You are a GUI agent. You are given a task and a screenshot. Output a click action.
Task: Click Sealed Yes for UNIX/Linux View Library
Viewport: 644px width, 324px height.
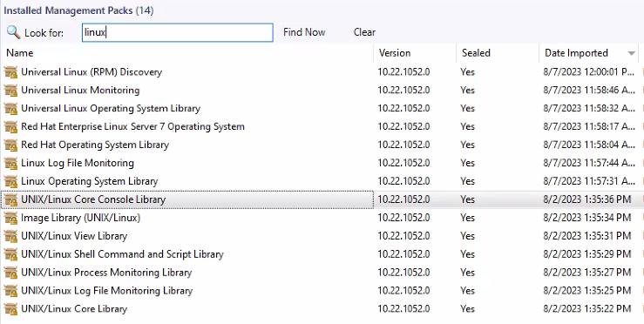tap(467, 236)
